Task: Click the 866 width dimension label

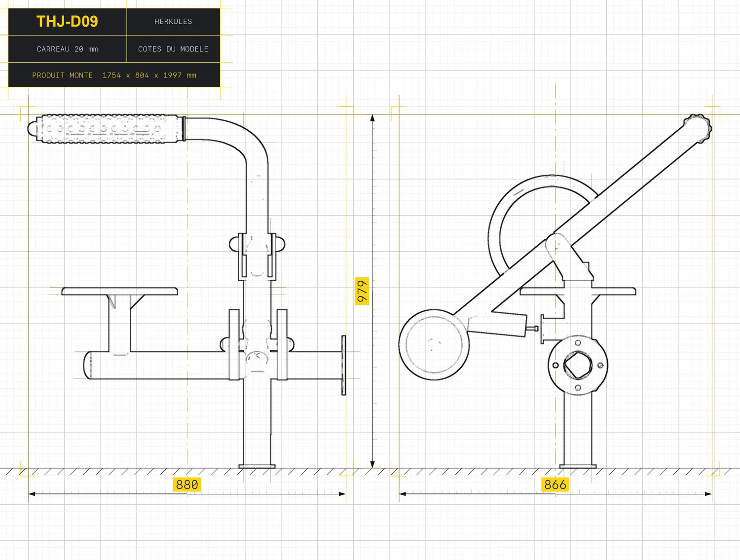Action: [555, 485]
